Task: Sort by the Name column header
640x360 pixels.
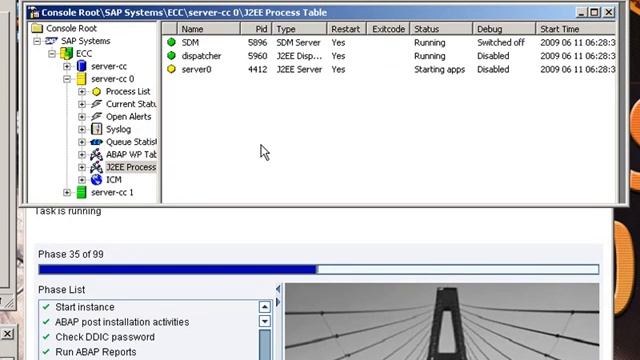Action: coord(209,29)
